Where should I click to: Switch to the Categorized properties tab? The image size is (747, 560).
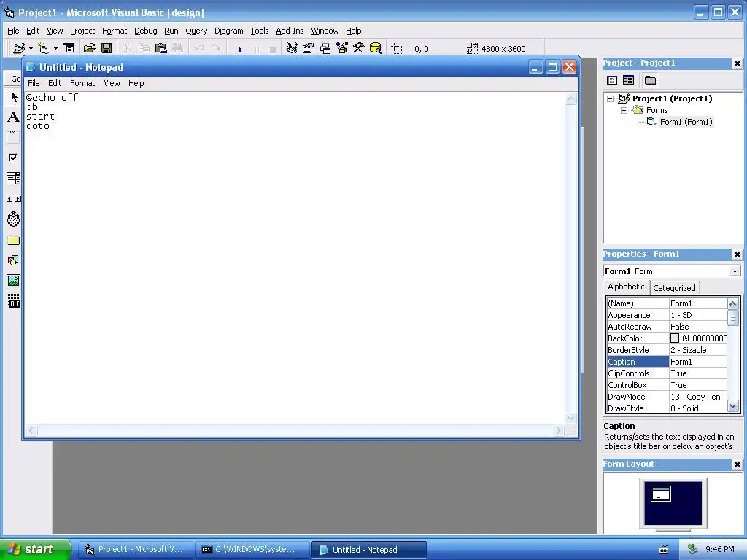pos(674,287)
